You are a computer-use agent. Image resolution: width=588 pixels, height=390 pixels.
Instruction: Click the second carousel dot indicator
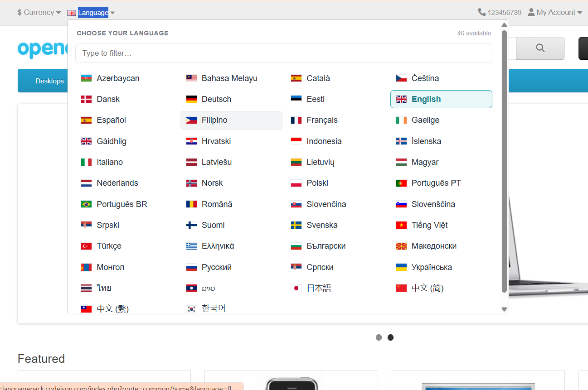(390, 337)
